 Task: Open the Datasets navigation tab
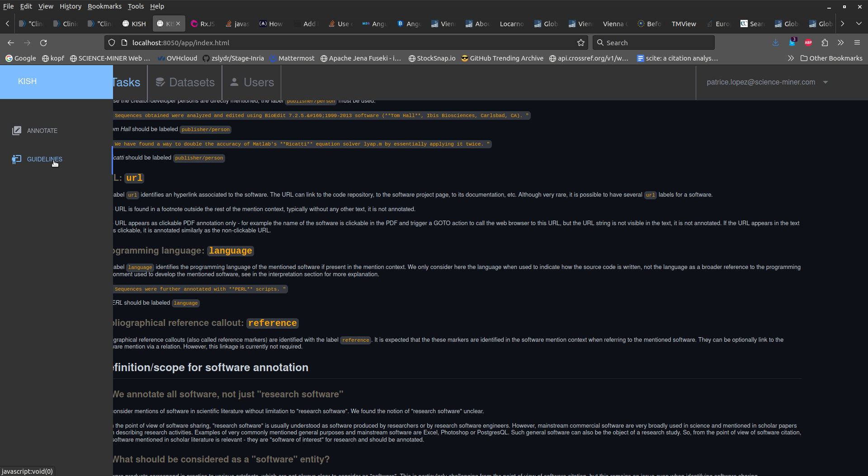click(x=185, y=82)
